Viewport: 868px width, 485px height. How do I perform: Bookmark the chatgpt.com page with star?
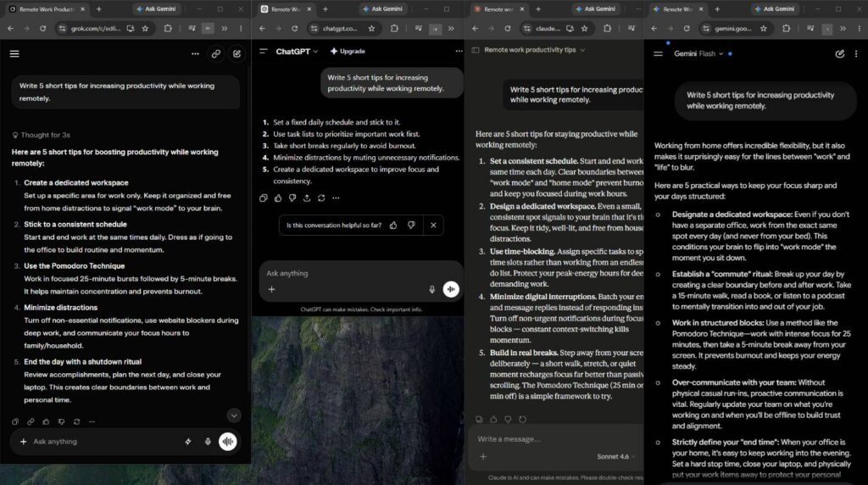[371, 28]
